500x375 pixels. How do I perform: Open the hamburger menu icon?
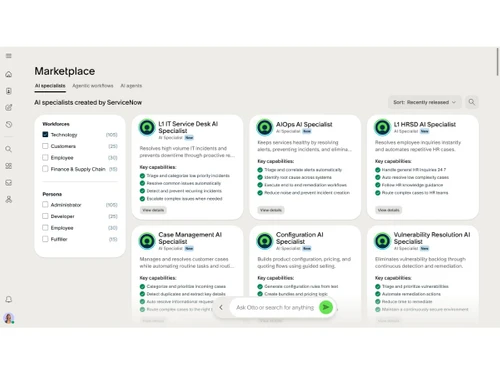coord(9,56)
